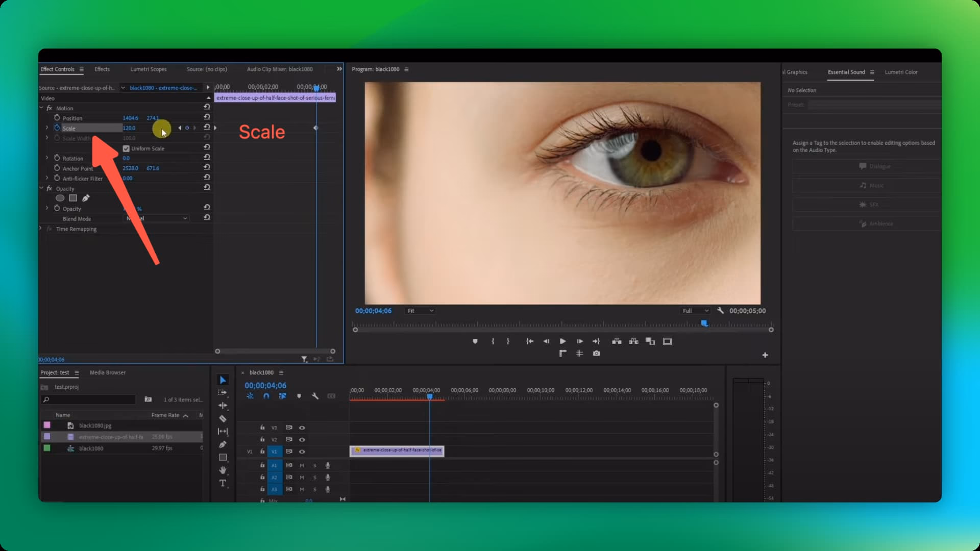Select the Type tool
Screen dimensions: 980x551
[223, 484]
